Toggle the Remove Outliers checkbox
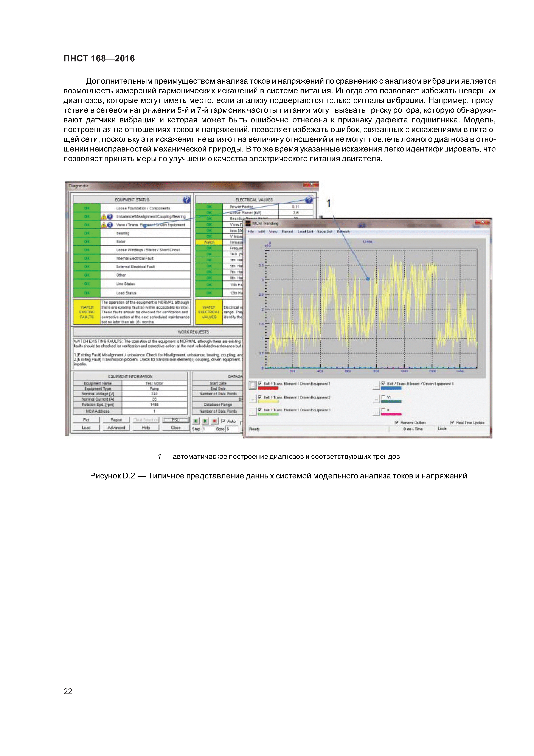The height and width of the screenshot is (756, 534). click(396, 422)
